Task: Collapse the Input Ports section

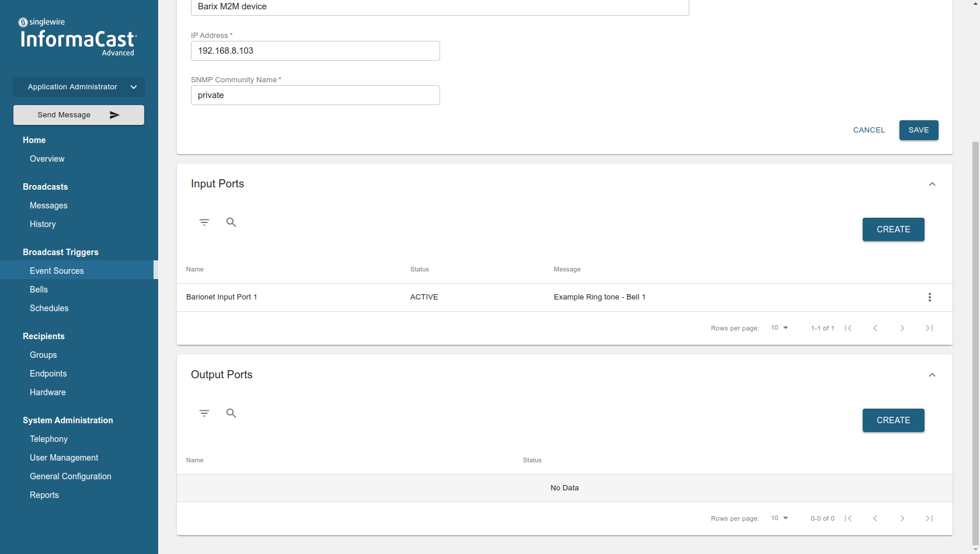Action: [932, 184]
